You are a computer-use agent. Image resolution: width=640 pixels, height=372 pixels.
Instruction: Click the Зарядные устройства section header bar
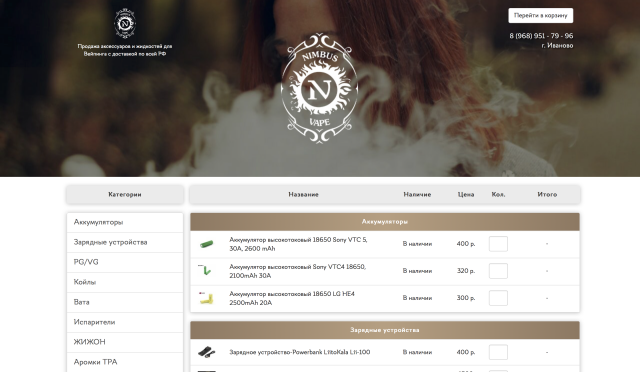point(385,330)
